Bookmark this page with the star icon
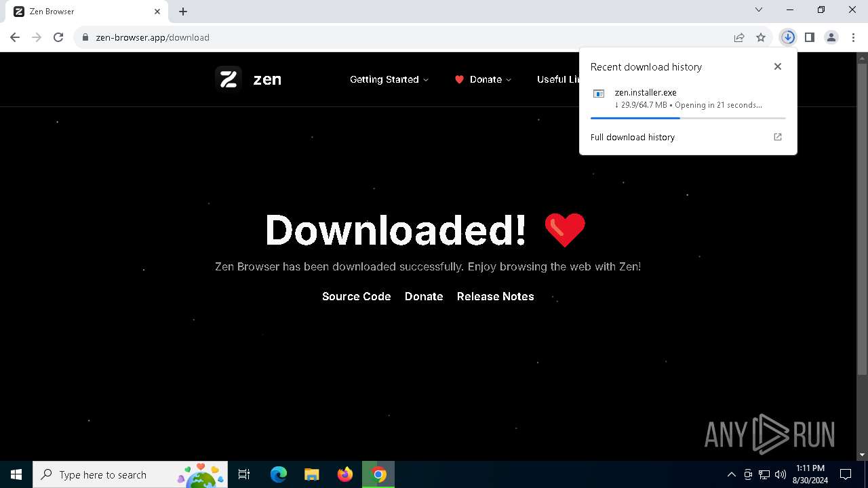 (x=761, y=37)
